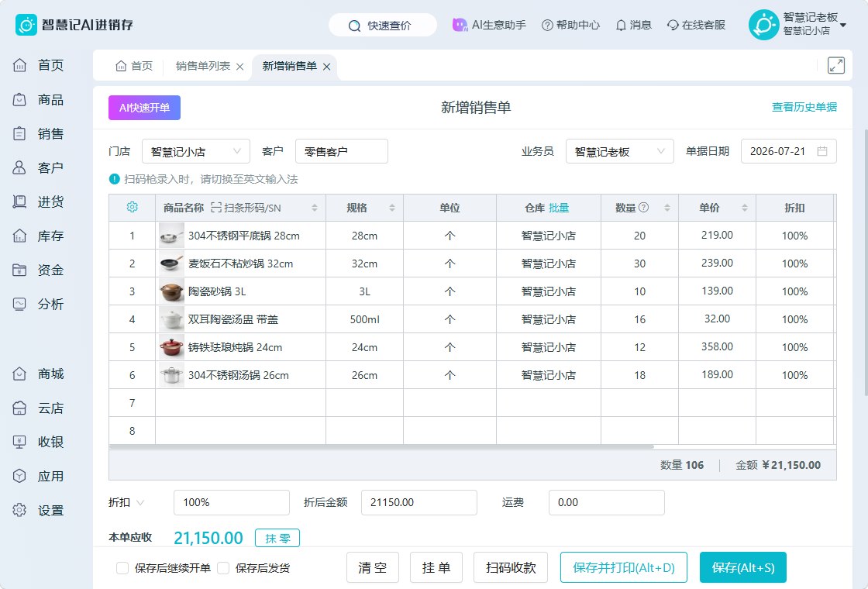This screenshot has width=868, height=589.
Task: Switch to the 首页 tab
Action: click(133, 66)
